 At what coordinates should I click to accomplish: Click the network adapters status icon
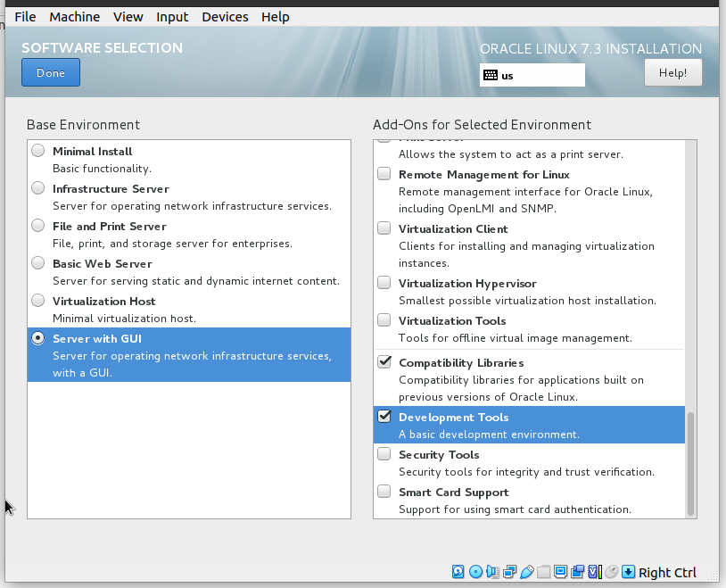click(x=510, y=572)
